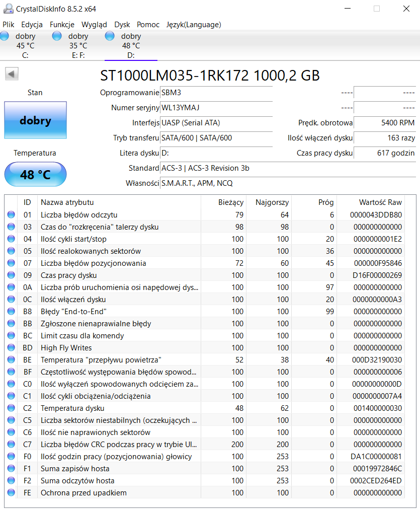Click the CrystalDiskInfo app icon in title bar
The image size is (420, 511).
point(8,9)
